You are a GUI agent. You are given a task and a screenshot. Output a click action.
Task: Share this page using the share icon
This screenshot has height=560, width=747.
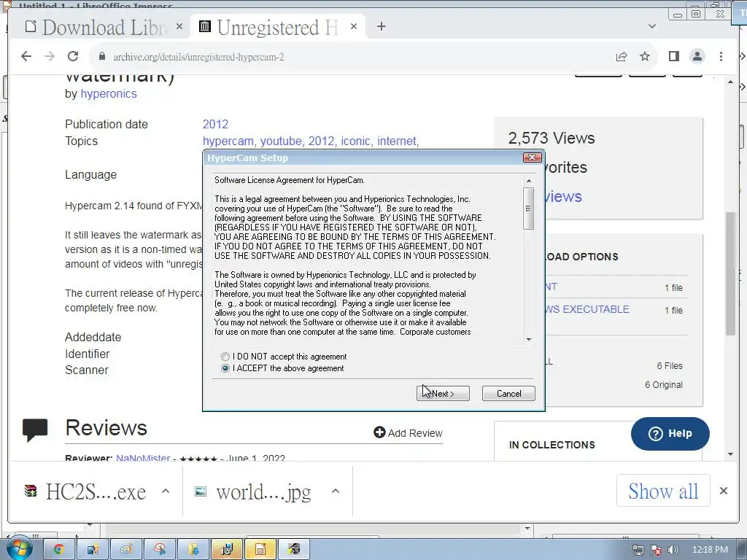[x=622, y=57]
